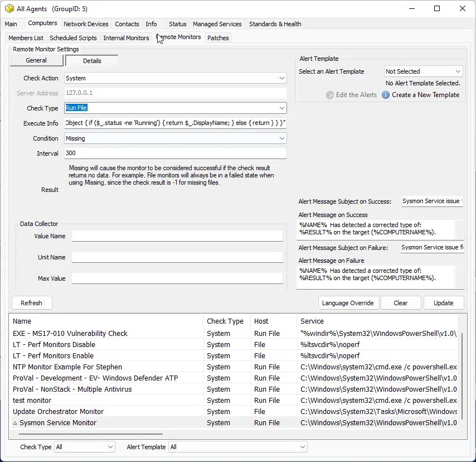Open the Internal Monitors sub-tab
Image resolution: width=476 pixels, height=462 pixels.
126,38
